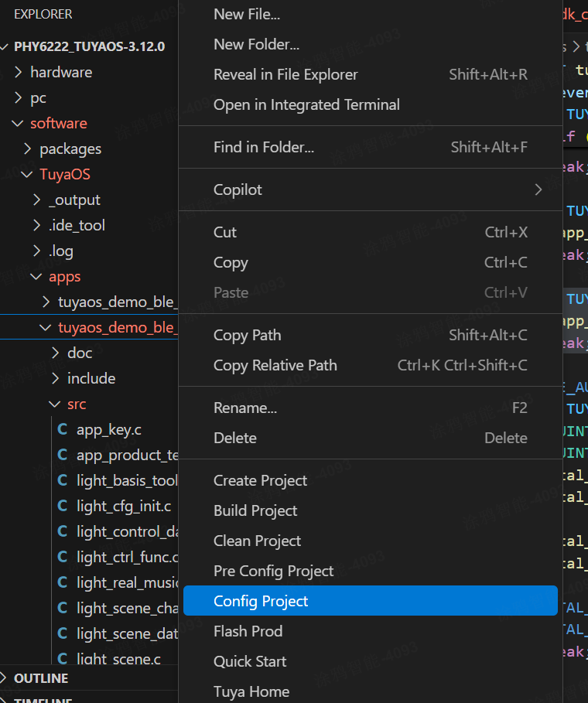Choose Copy Relative Path option

[275, 365]
